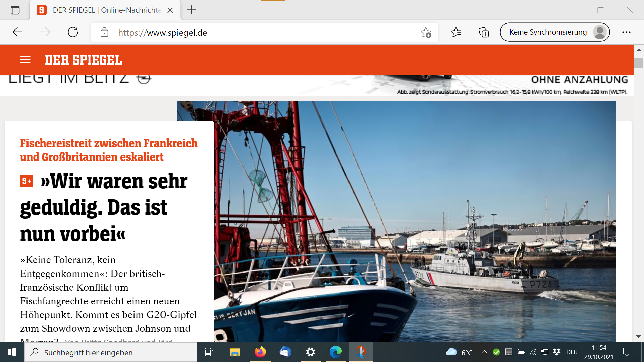
Task: Open the vertical tabs actions menu
Action: pyautogui.click(x=15, y=10)
